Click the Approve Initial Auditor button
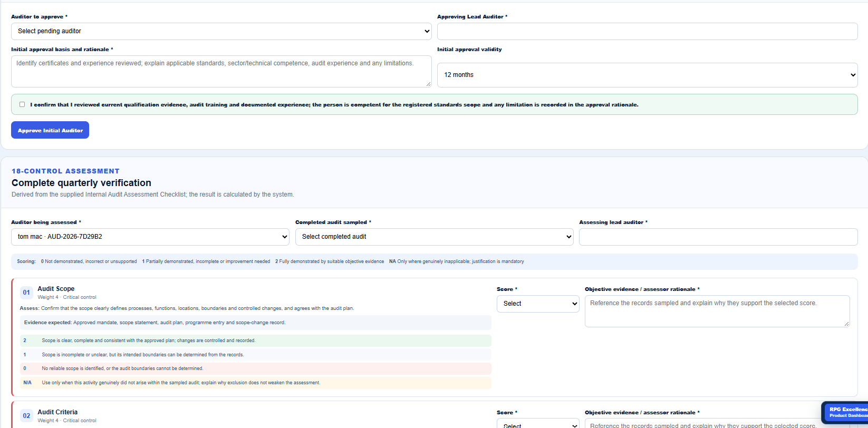Image resolution: width=868 pixels, height=428 pixels. tap(50, 130)
